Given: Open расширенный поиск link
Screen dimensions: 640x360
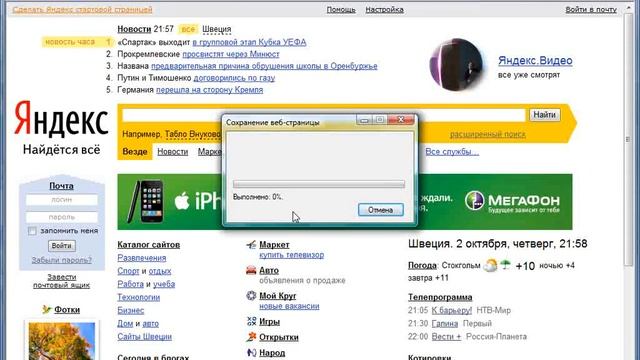Looking at the screenshot, I should [488, 134].
